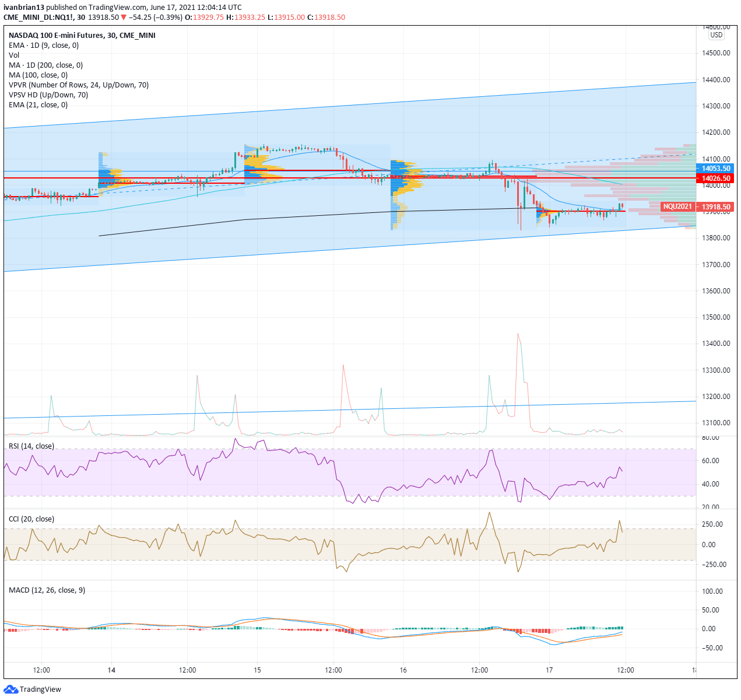741x700 pixels.
Task: Click the date 16 on the time axis
Action: [403, 670]
